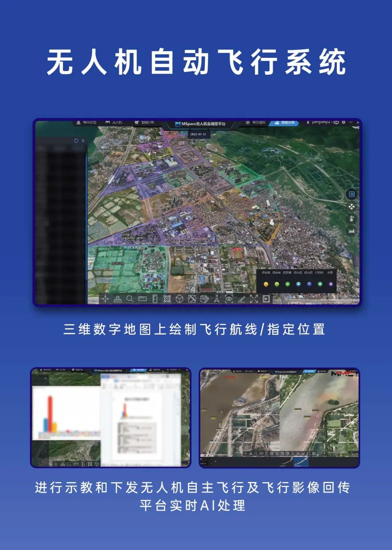Image resolution: width=392 pixels, height=550 pixels.
Task: Click the pencil draw tool
Action: point(241,299)
